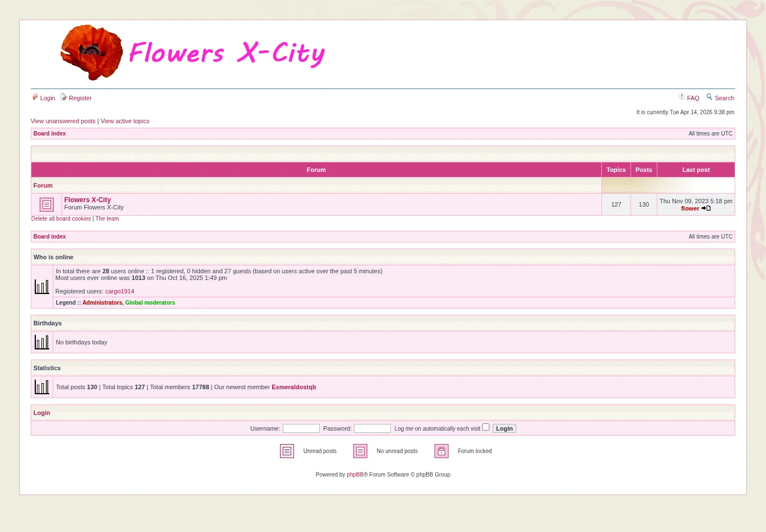Screen dimensions: 766x532
Task: Delete all board cookies link
Action: click(61, 219)
